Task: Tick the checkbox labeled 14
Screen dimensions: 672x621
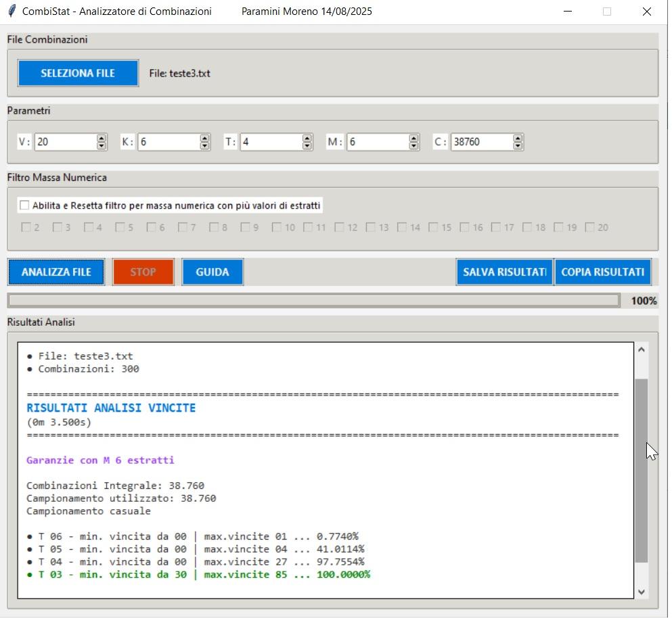Action: (401, 228)
